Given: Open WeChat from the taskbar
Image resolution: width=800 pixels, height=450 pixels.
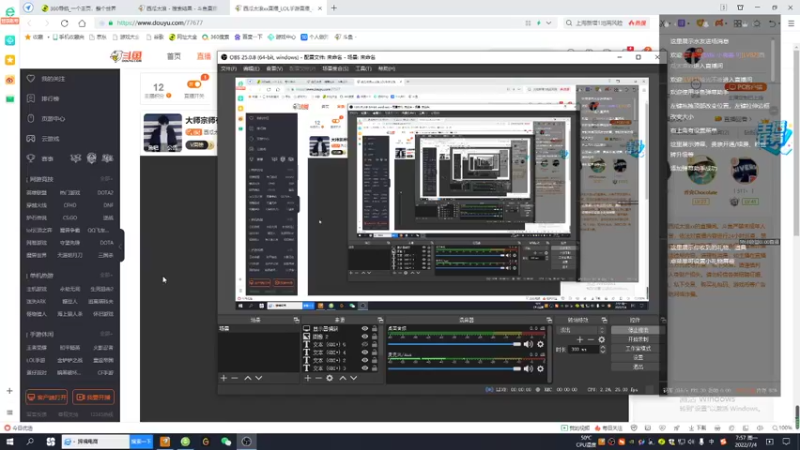Looking at the screenshot, I should point(226,442).
